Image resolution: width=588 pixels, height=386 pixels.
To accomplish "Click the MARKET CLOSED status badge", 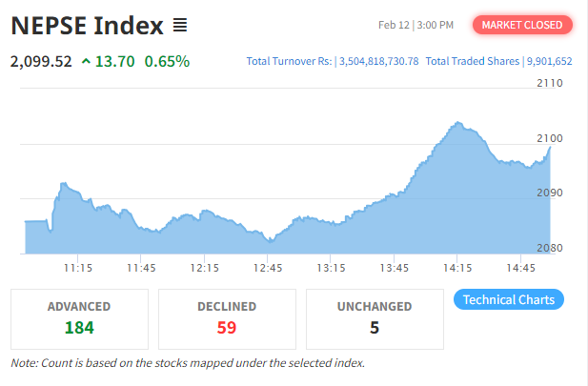I will point(522,24).
